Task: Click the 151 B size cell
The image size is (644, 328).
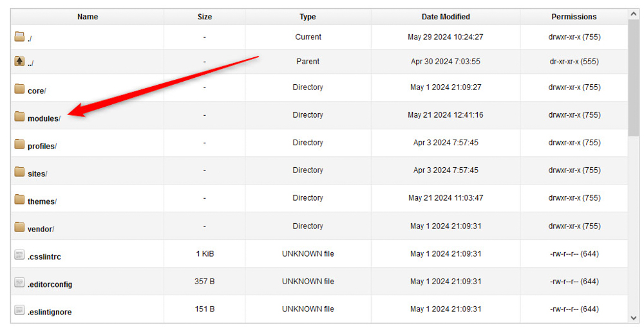Action: 205,309
